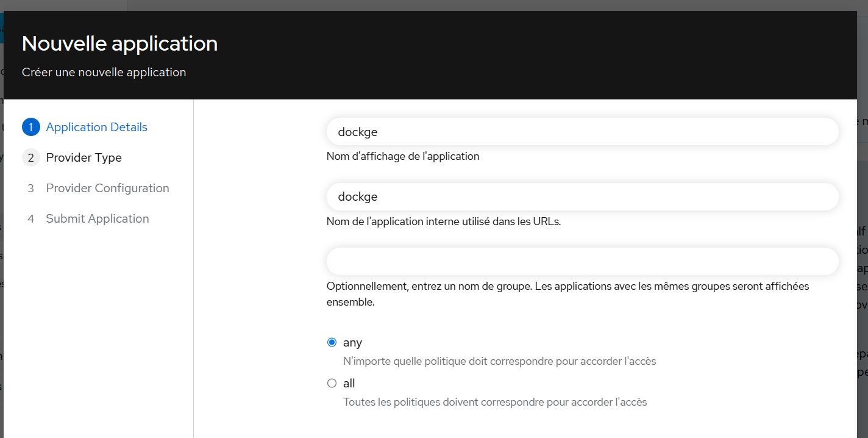The height and width of the screenshot is (438, 868).
Task: Click the step 3 number indicator
Action: 30,188
